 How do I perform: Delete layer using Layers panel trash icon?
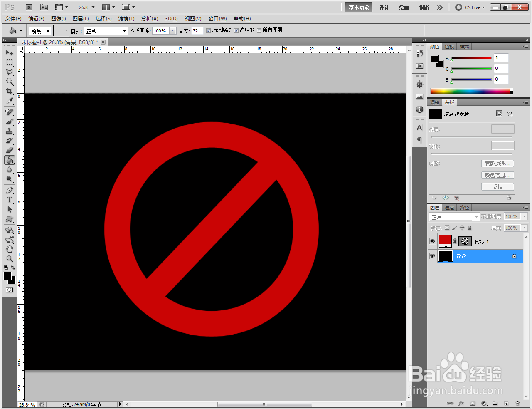pos(517,403)
